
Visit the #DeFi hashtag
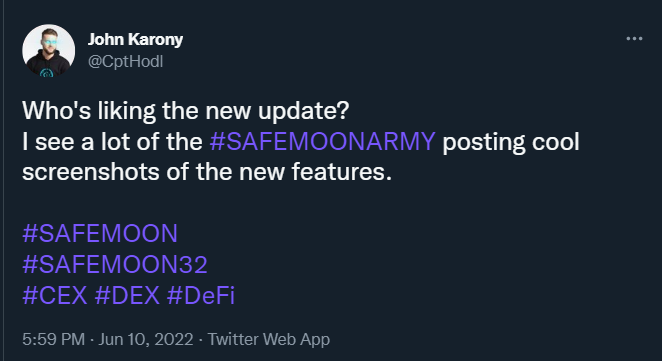tap(201, 295)
